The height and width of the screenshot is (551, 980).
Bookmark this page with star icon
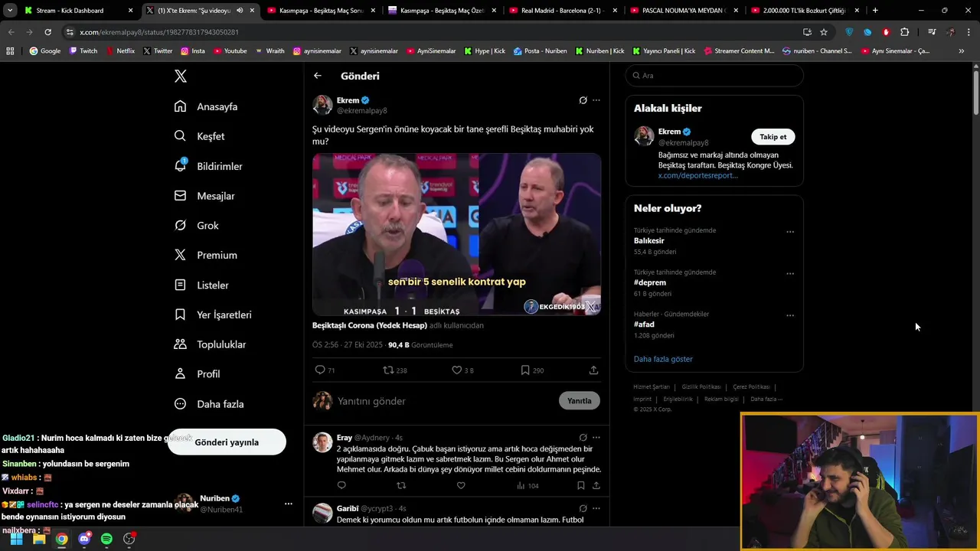click(824, 32)
